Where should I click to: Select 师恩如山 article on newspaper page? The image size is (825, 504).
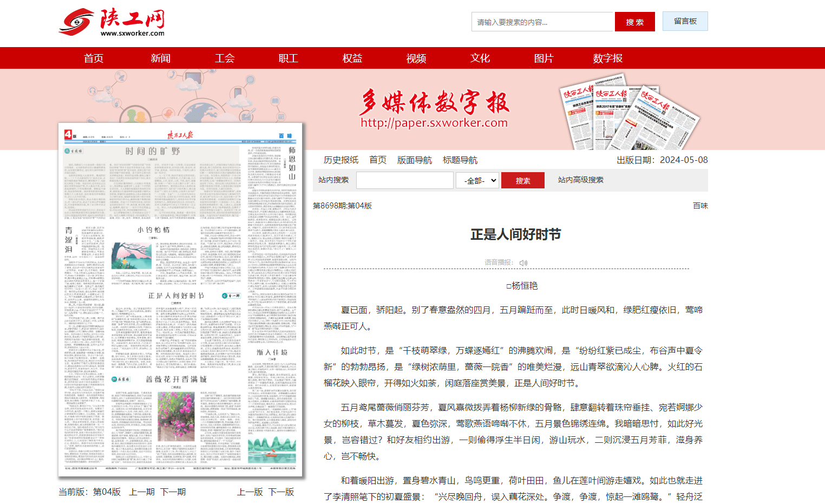tap(292, 163)
